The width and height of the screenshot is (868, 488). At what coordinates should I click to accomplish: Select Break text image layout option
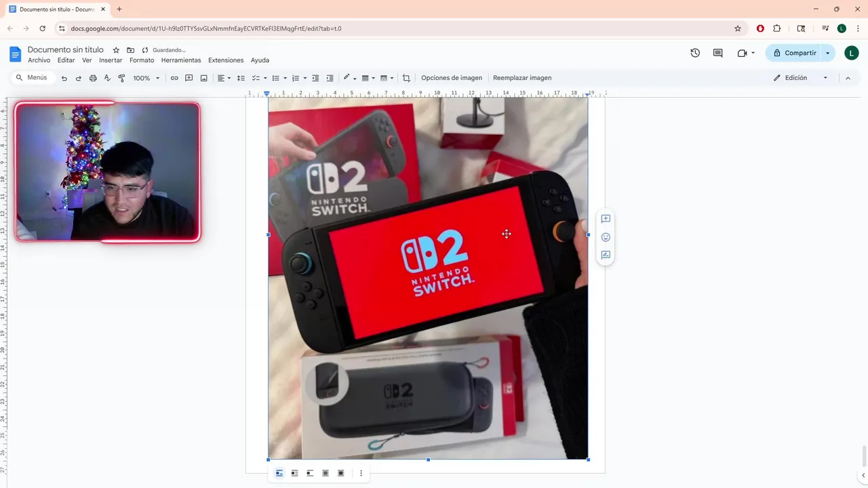310,473
